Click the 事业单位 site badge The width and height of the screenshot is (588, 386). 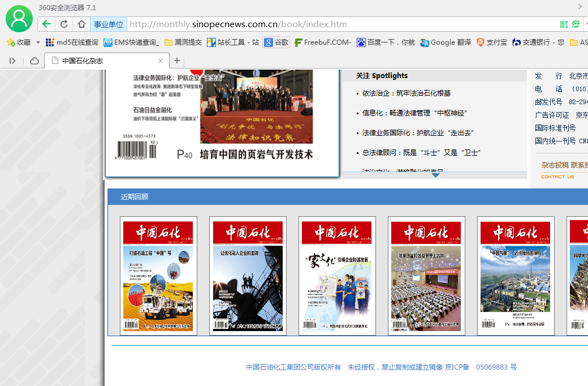(109, 24)
